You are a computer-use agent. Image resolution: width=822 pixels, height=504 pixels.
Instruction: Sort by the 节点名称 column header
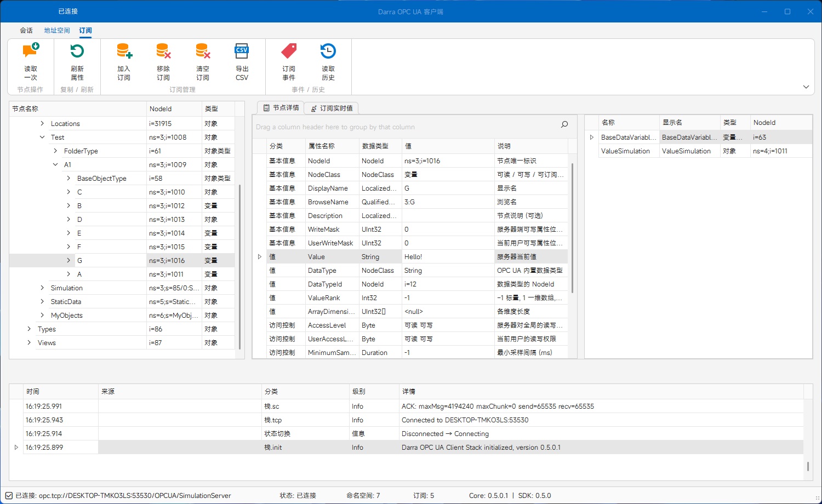point(78,109)
